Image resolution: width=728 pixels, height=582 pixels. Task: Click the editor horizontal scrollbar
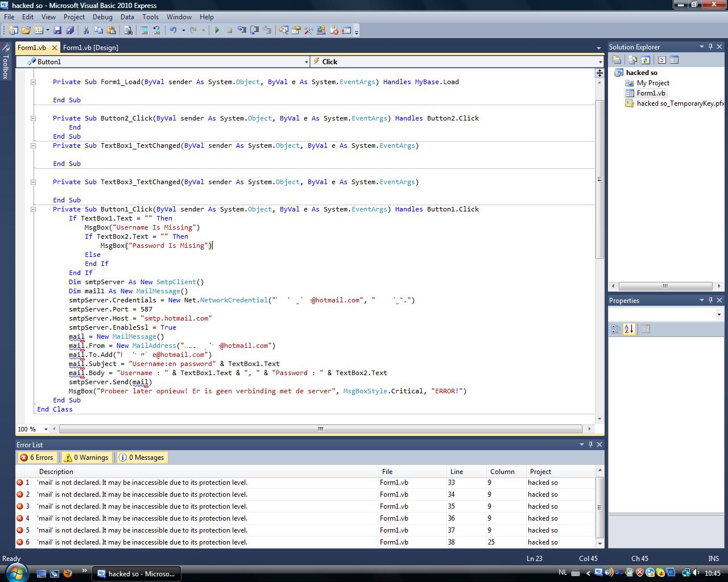(320, 429)
